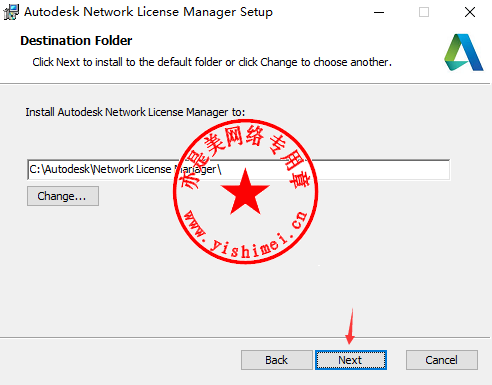Cancel the installation

click(x=442, y=360)
